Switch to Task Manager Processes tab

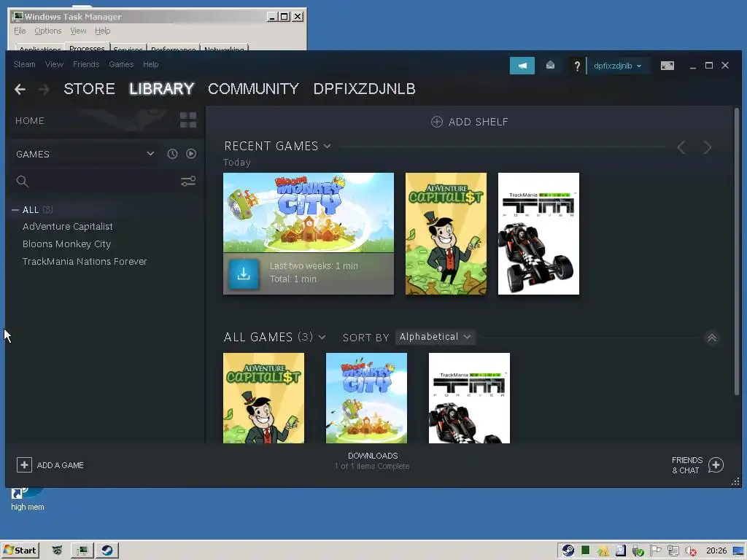(x=88, y=47)
